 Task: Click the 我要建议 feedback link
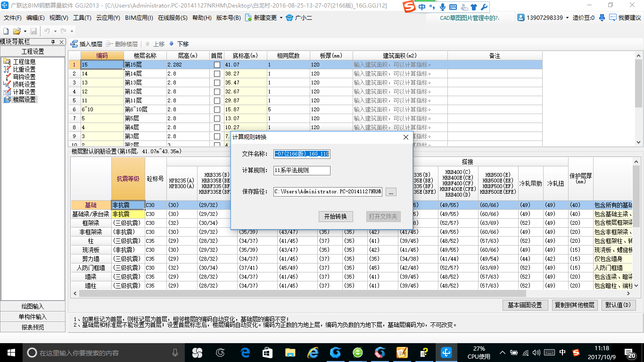(626, 17)
